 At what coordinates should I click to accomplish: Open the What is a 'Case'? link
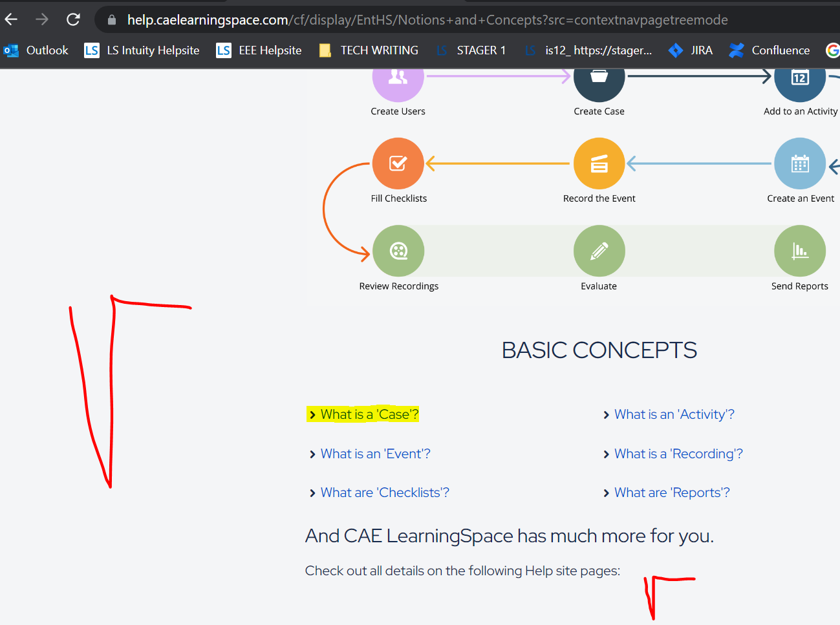click(370, 414)
